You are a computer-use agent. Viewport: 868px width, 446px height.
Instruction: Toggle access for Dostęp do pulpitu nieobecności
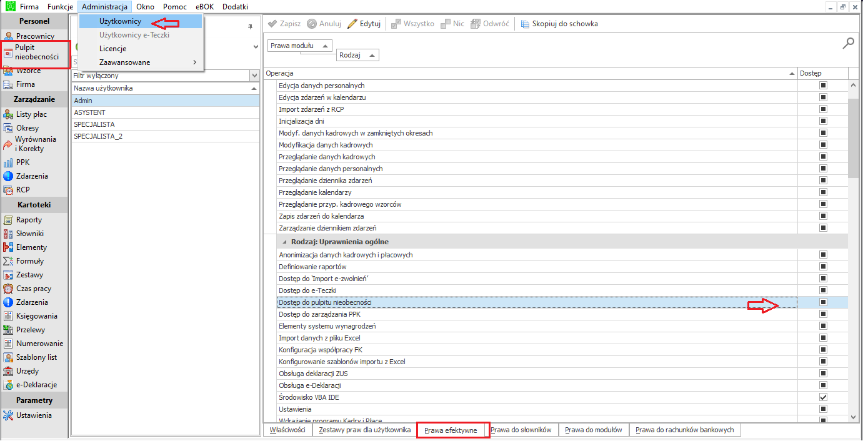pos(823,302)
